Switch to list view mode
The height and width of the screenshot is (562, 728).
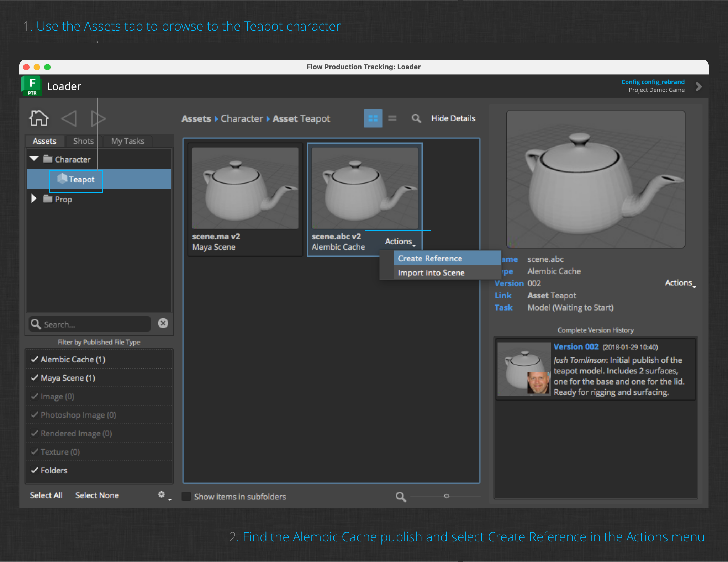tap(392, 118)
